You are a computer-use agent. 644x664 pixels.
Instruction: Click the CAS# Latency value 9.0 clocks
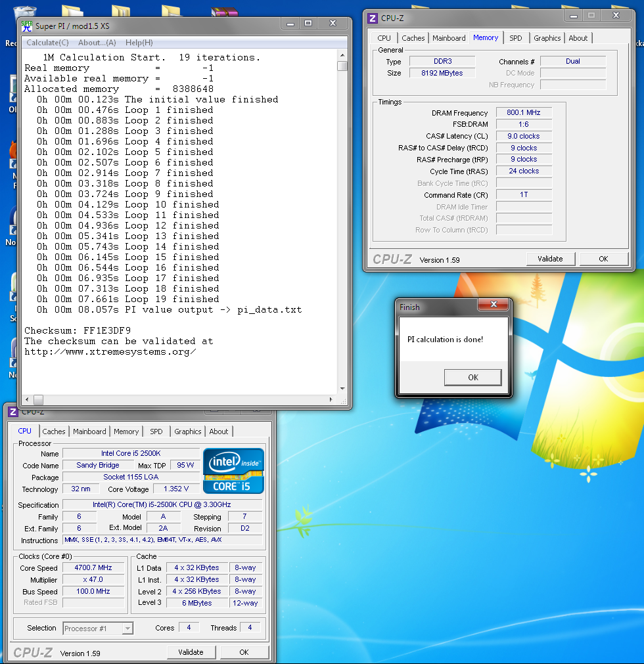pos(524,137)
